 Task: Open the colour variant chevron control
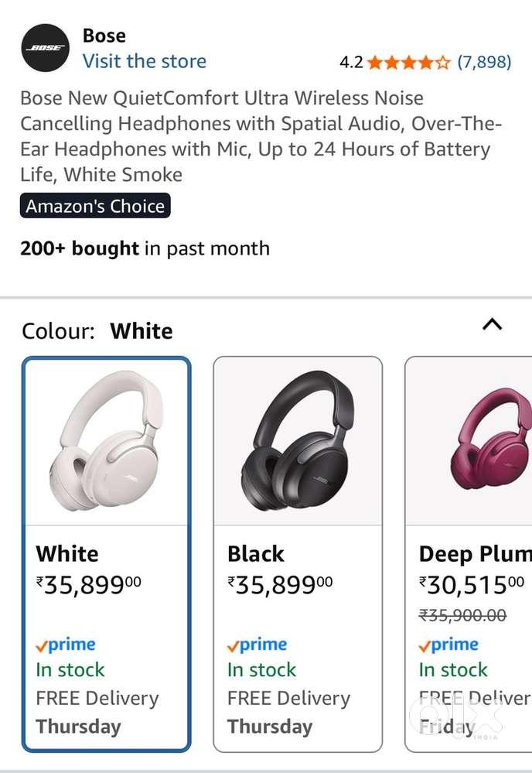pyautogui.click(x=493, y=326)
